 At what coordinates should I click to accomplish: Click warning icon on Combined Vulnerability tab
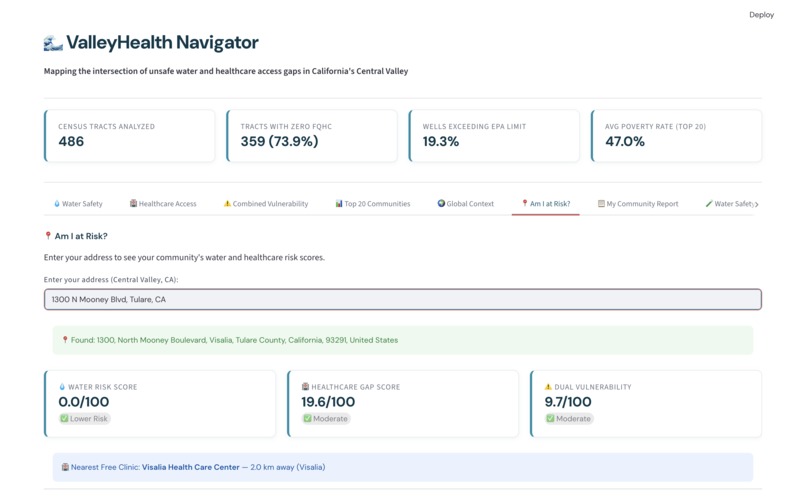coord(227,204)
